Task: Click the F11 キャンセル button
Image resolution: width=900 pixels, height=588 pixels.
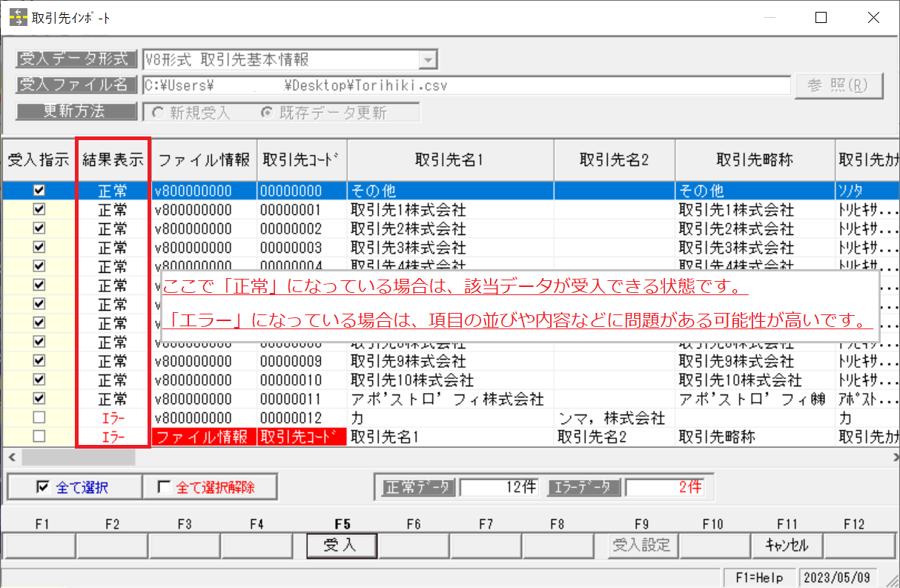Action: tap(787, 546)
